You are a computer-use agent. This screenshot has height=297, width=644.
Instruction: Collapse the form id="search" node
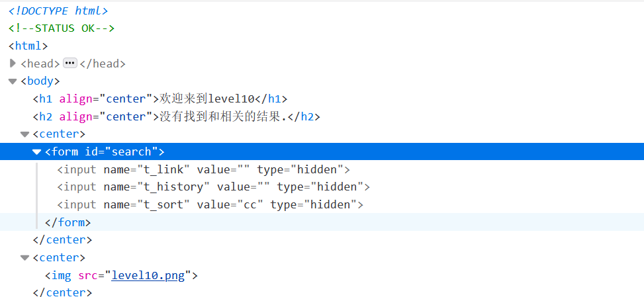tap(37, 151)
